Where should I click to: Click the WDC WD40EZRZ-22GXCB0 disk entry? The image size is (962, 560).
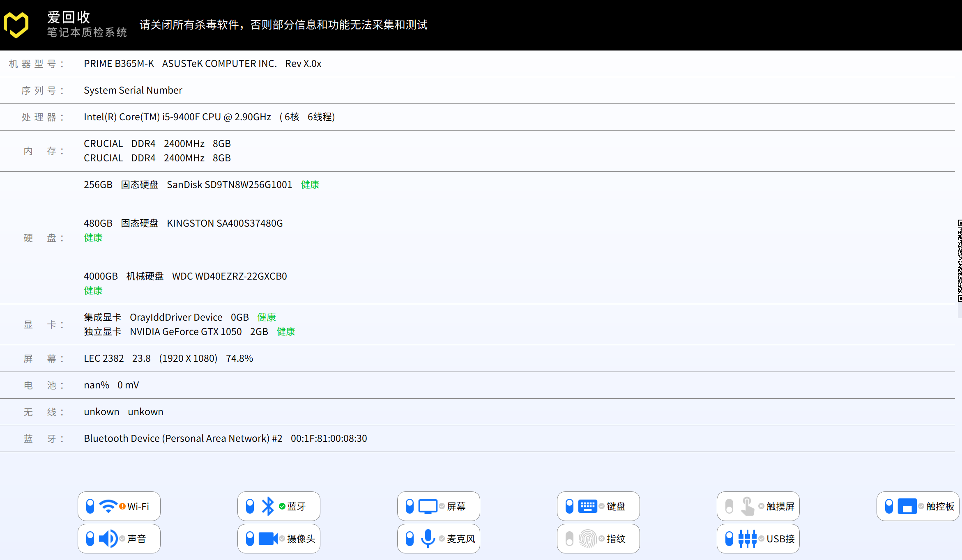click(x=229, y=276)
